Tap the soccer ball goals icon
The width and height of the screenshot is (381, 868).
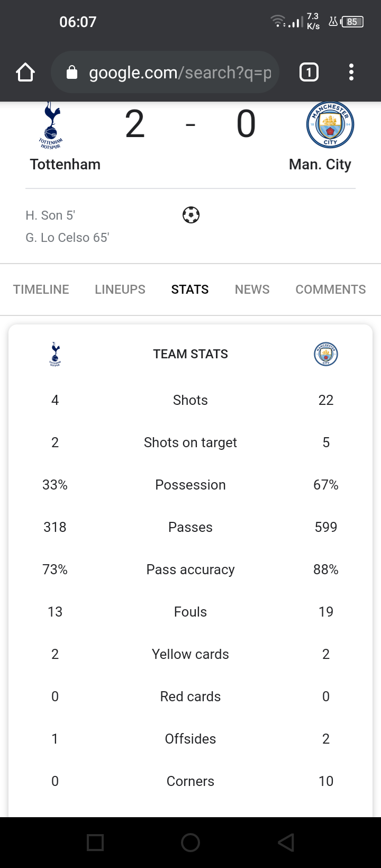191,215
